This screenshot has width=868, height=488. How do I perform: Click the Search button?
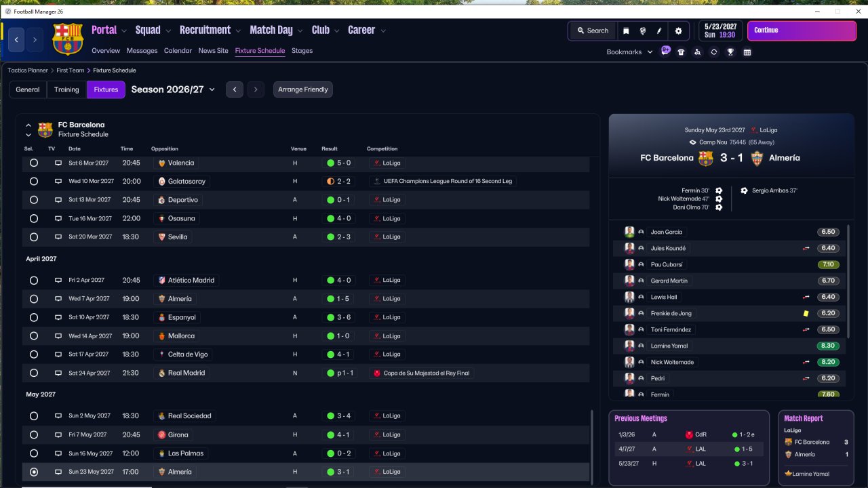pos(593,30)
